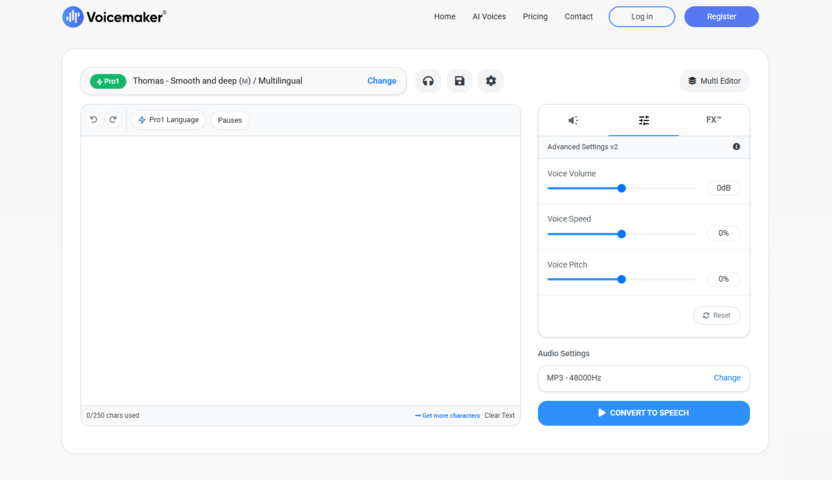Open Multi Editor
832x480 pixels.
click(x=714, y=81)
